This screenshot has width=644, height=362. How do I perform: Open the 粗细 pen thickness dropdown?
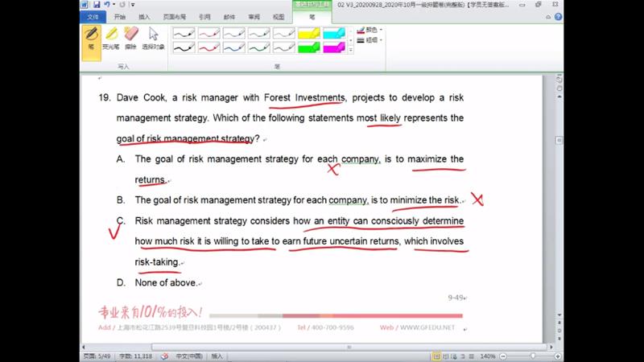(x=369, y=39)
